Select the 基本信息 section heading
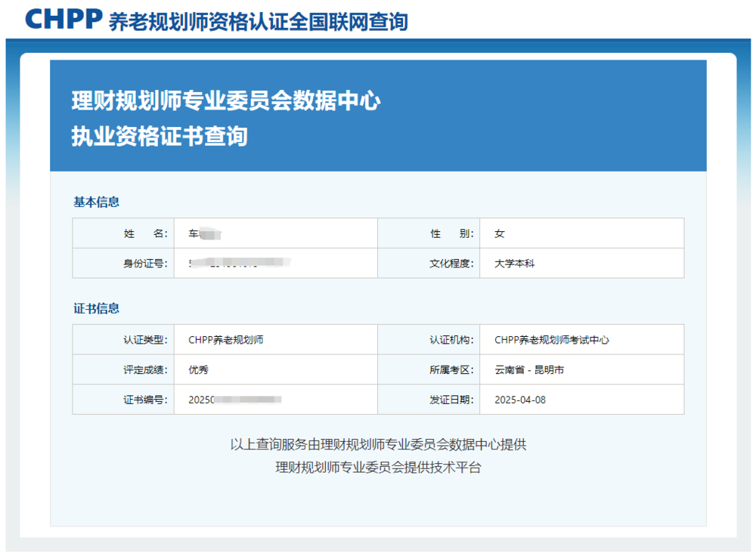 (96, 202)
